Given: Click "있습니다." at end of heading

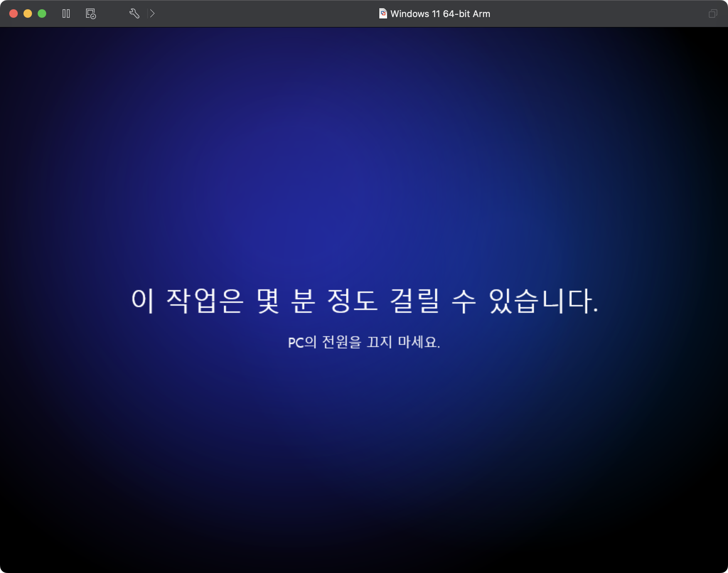Looking at the screenshot, I should pyautogui.click(x=543, y=301).
